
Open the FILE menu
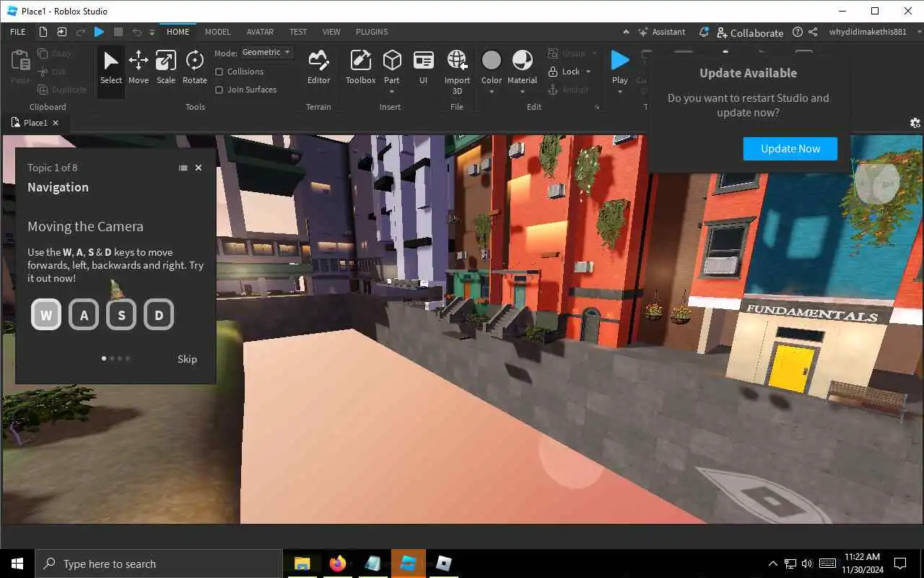point(18,32)
